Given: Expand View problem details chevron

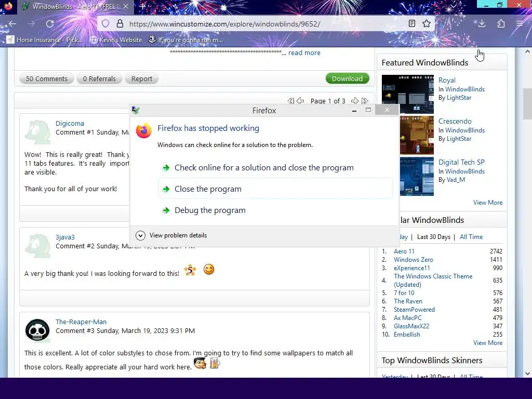Looking at the screenshot, I should pyautogui.click(x=140, y=235).
